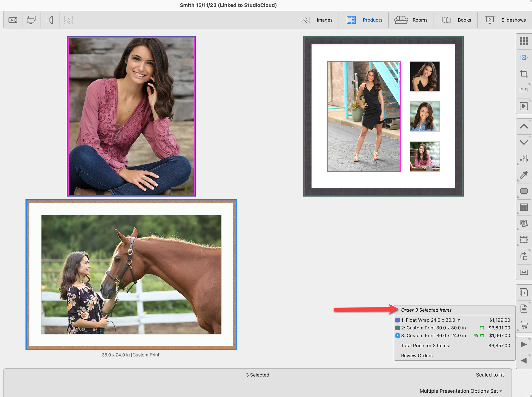The width and height of the screenshot is (532, 397).
Task: Toggle the eye visibility icon
Action: pyautogui.click(x=524, y=58)
